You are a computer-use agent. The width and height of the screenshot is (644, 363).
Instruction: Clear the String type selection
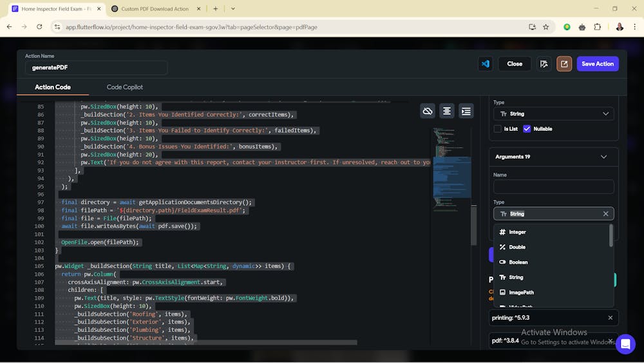click(x=605, y=214)
